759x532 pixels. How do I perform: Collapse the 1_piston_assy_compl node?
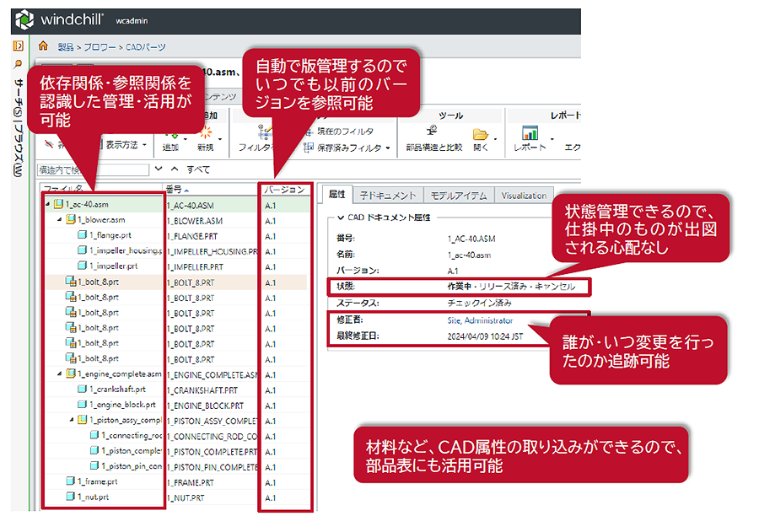(x=72, y=420)
